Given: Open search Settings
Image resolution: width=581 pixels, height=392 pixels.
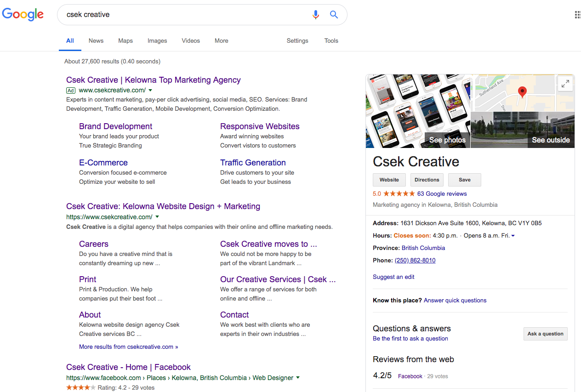Looking at the screenshot, I should tap(297, 41).
